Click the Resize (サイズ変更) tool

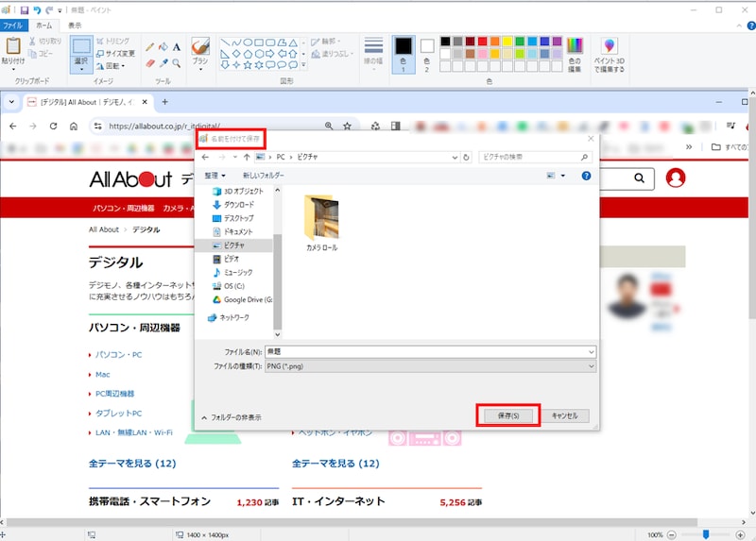point(115,54)
